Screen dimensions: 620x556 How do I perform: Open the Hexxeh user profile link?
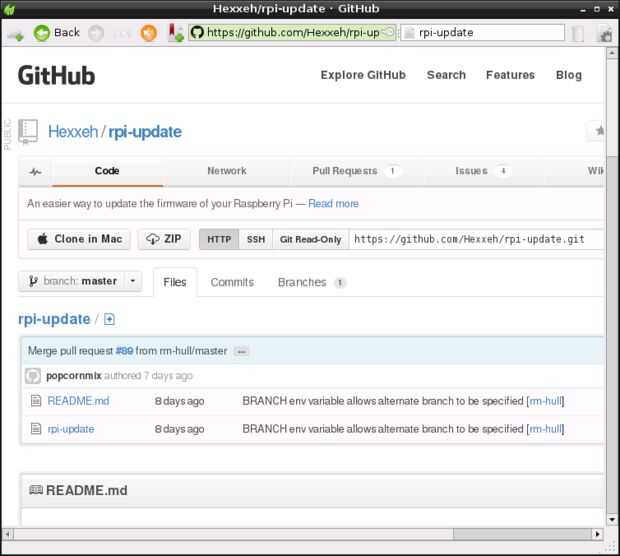coord(73,132)
